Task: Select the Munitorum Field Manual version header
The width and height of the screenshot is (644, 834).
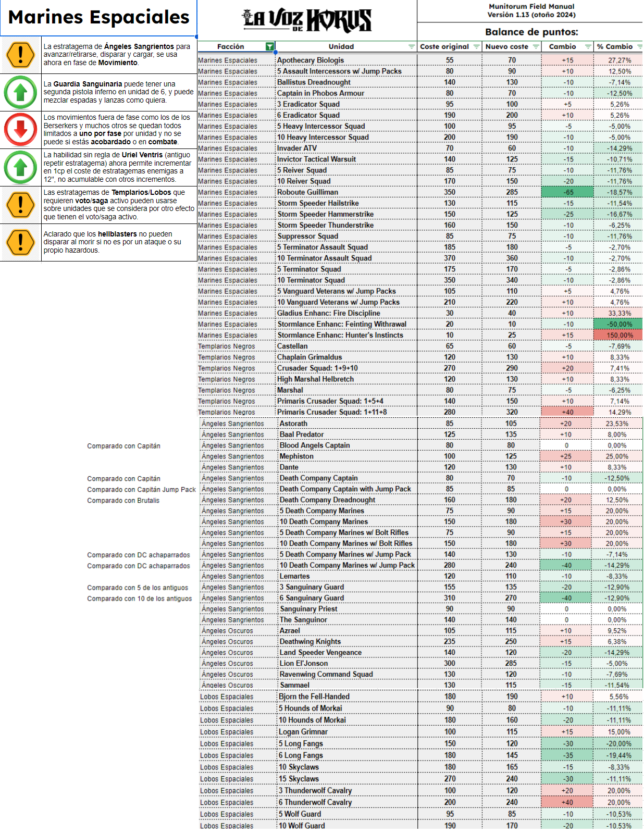Action: 531,10
